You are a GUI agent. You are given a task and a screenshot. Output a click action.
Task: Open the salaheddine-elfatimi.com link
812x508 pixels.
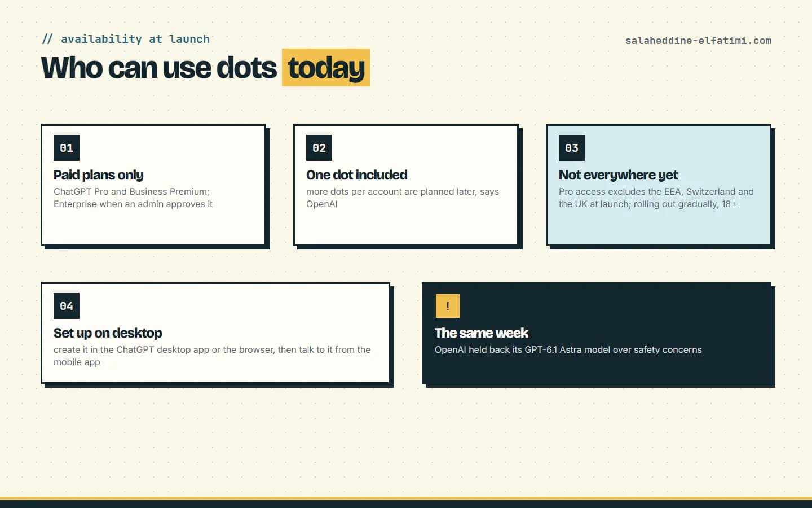point(698,41)
